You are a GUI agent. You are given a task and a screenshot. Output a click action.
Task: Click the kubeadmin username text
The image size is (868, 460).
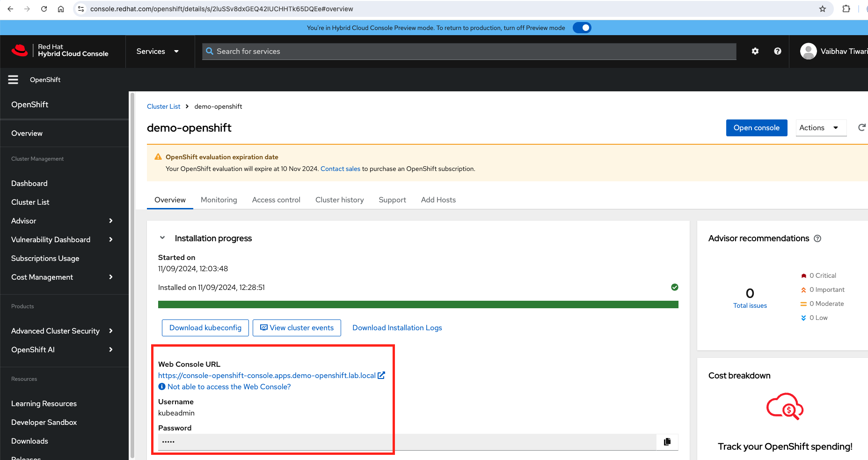click(x=176, y=413)
